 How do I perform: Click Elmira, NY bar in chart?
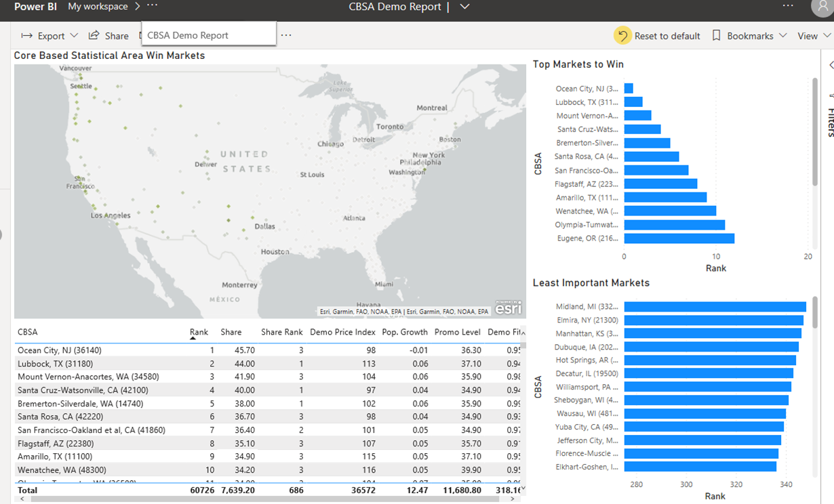point(714,320)
